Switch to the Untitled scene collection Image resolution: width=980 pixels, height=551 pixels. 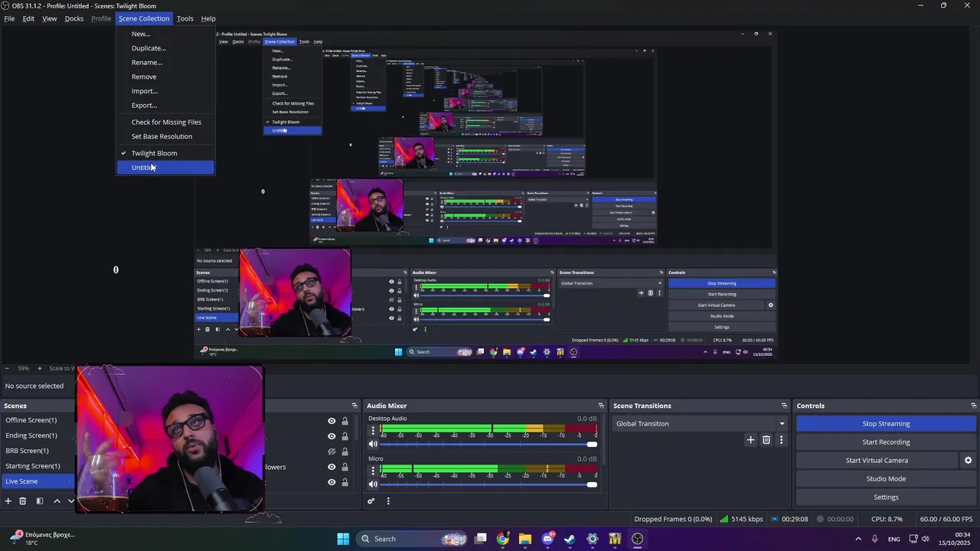(x=165, y=168)
